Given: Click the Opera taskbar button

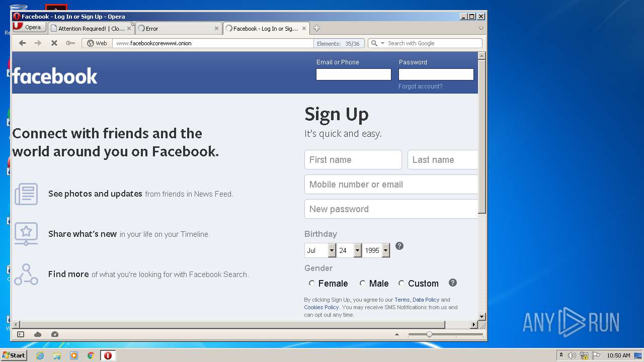Looking at the screenshot, I should click(108, 355).
